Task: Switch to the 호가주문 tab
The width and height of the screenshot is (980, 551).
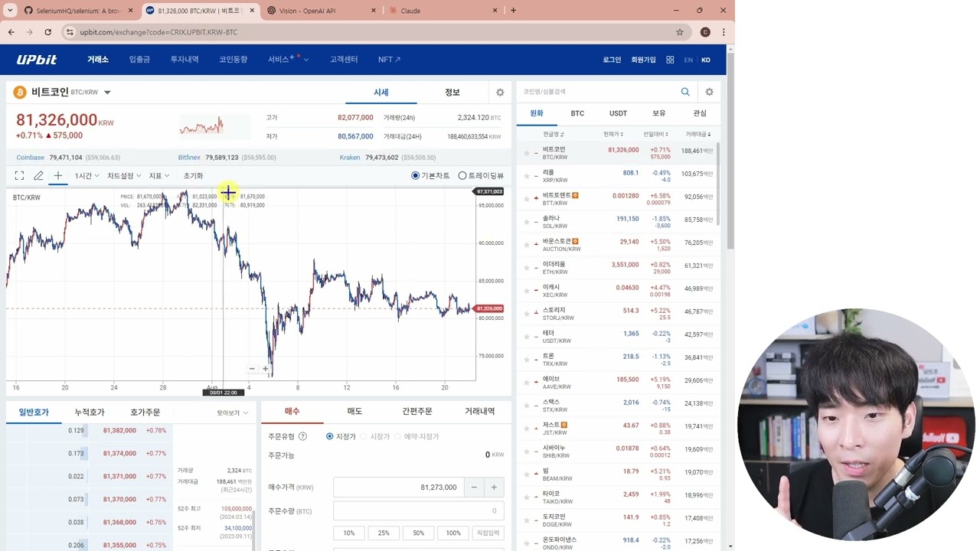Action: (x=145, y=412)
